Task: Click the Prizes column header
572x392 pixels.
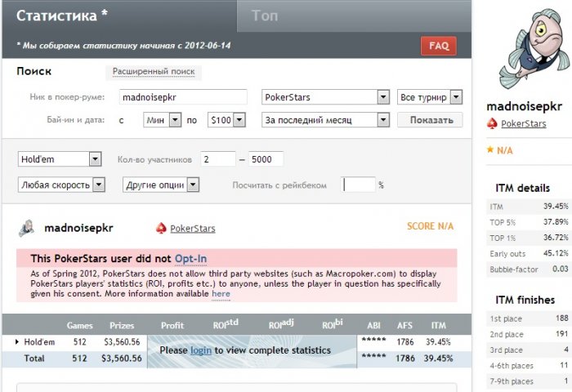Action: pos(122,326)
